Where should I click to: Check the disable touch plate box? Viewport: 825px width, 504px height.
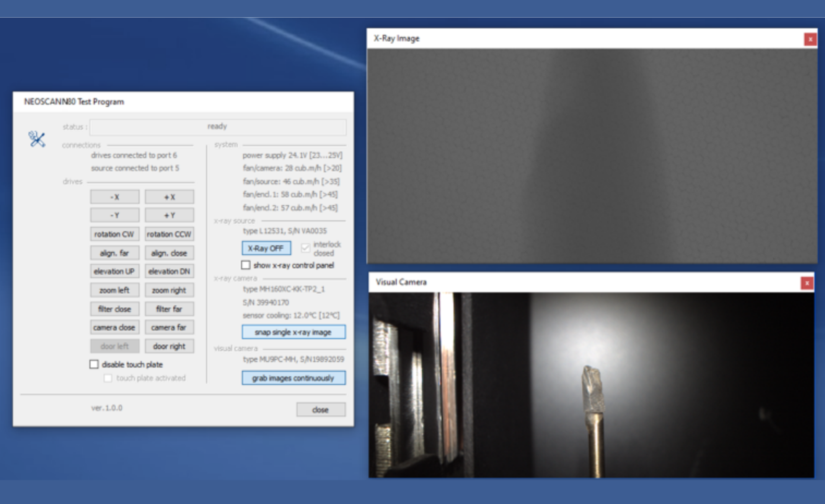94,364
